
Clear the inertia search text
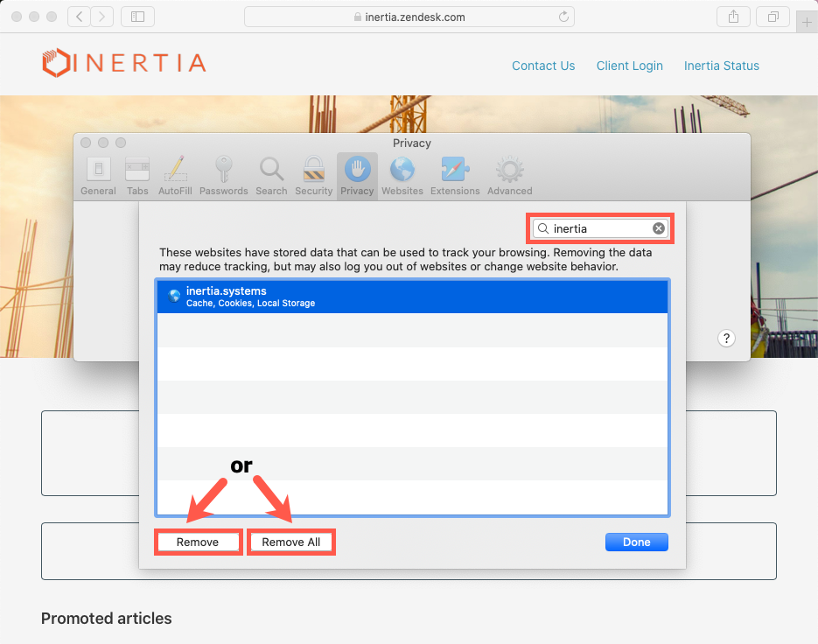click(659, 228)
